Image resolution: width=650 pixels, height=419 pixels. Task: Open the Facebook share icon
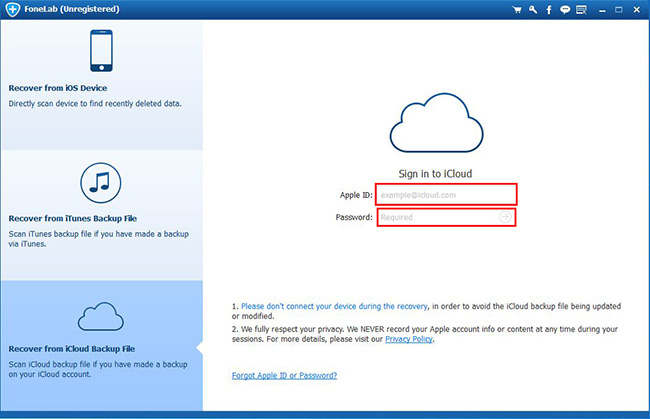pos(549,10)
